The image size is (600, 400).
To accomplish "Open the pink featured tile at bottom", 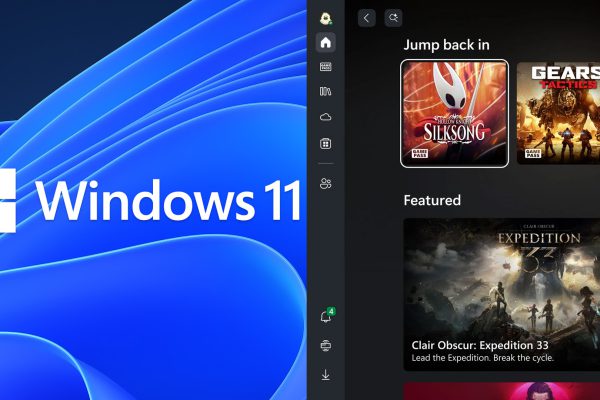I will [501, 391].
